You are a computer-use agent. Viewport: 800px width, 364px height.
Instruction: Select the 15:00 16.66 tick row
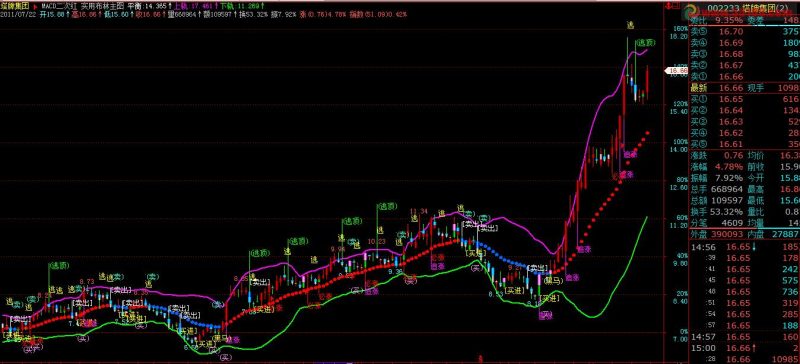pos(745,348)
